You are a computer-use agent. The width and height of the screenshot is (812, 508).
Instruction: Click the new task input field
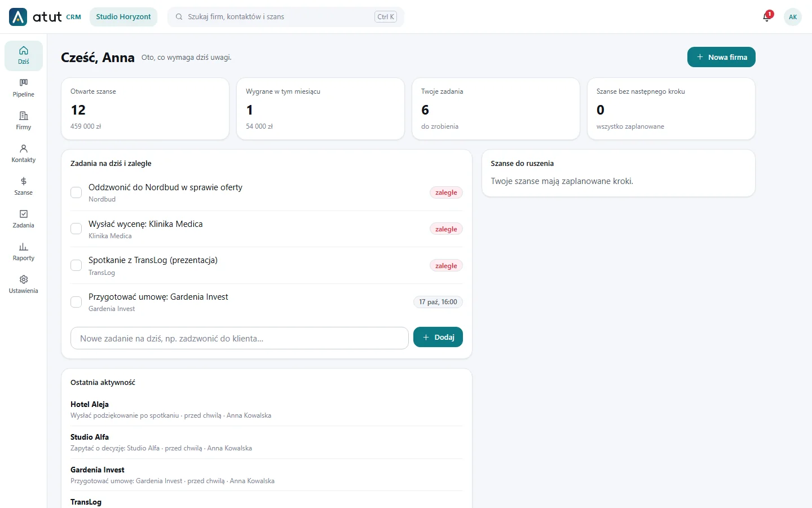pyautogui.click(x=240, y=338)
